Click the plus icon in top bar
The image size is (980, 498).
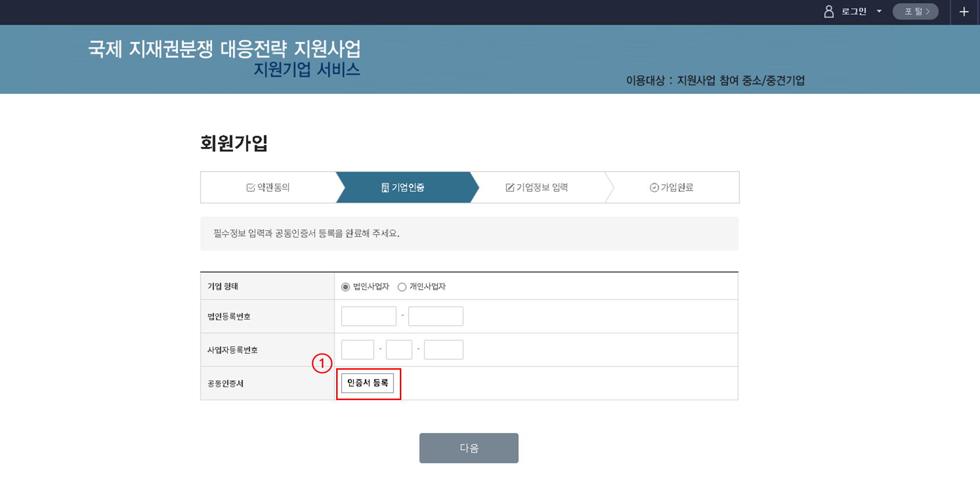click(x=964, y=12)
